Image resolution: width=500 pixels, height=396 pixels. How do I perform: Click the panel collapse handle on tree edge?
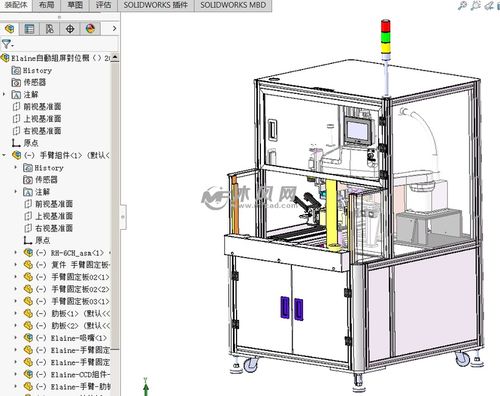tap(123, 217)
